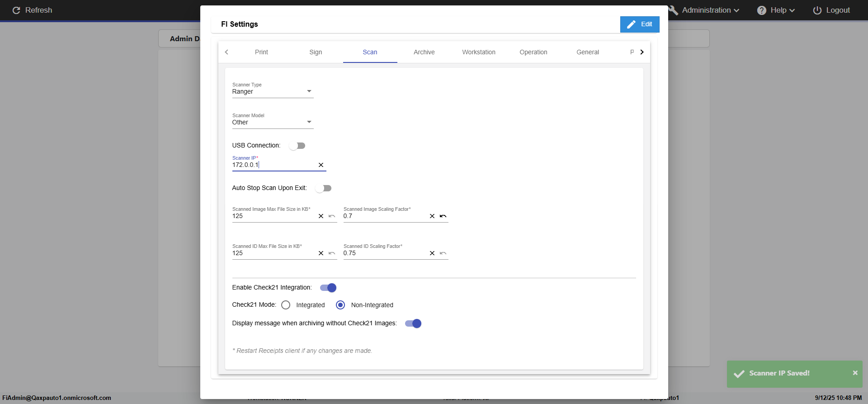Screen dimensions: 868x404
Task: Clear Scanned Image Max File Size value
Action: [321, 216]
